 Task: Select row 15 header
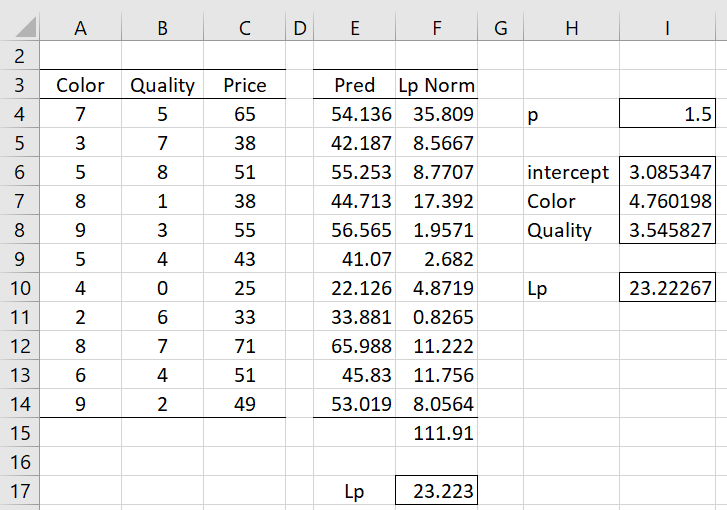point(19,433)
